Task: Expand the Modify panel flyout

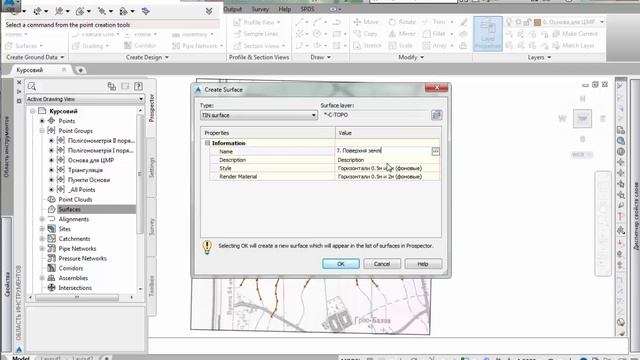Action: (411, 58)
